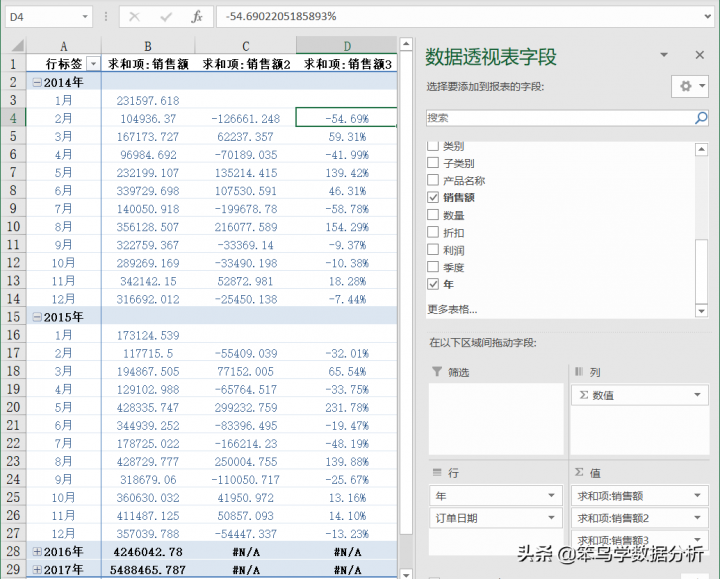
Task: Open the 行标签 filter dropdown
Action: click(x=93, y=64)
